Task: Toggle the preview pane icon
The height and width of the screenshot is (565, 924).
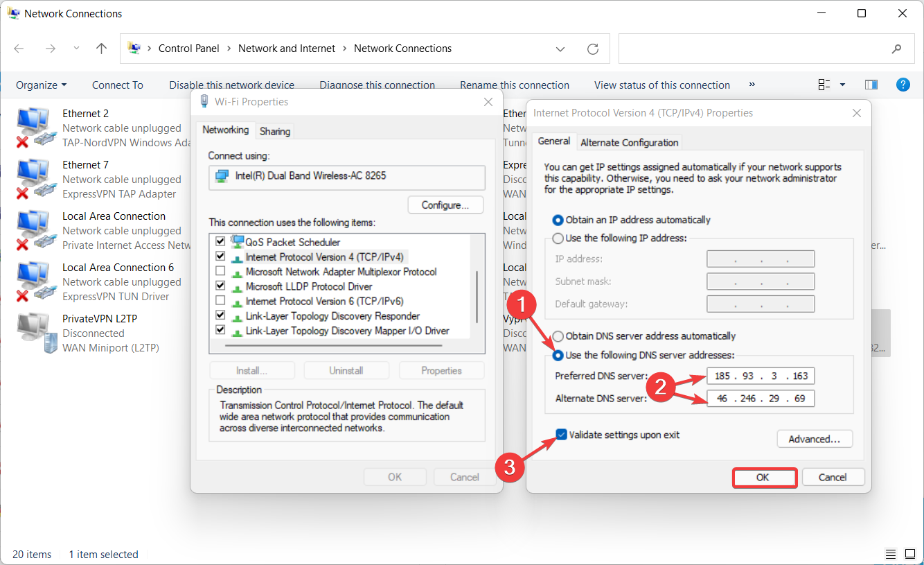Action: coord(871,85)
